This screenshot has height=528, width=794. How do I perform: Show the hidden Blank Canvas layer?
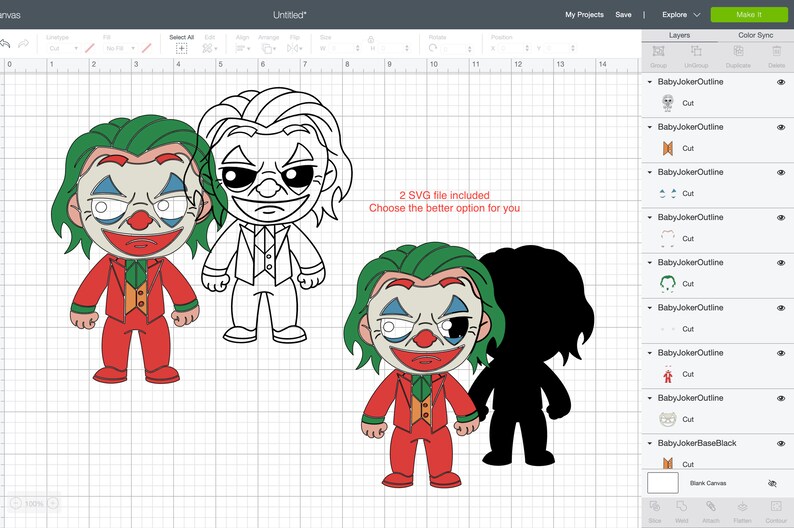(772, 483)
